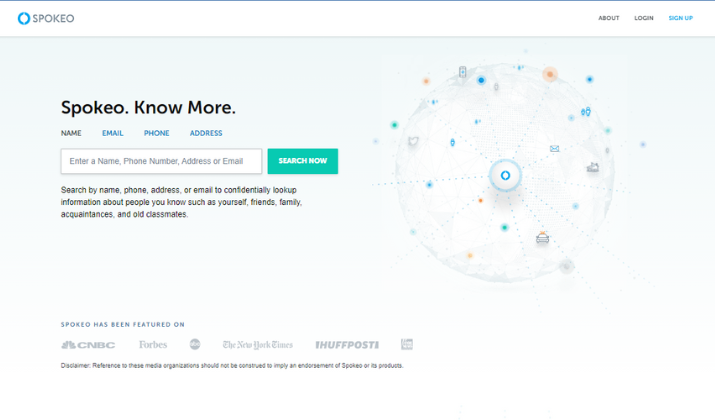Focus the name, phone, address or email field
715x420 pixels.
click(161, 161)
